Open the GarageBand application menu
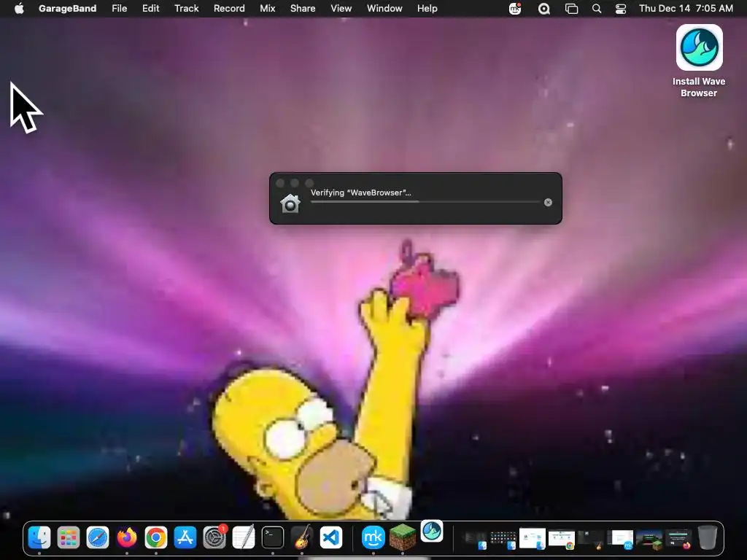This screenshot has width=747, height=560. click(x=67, y=9)
